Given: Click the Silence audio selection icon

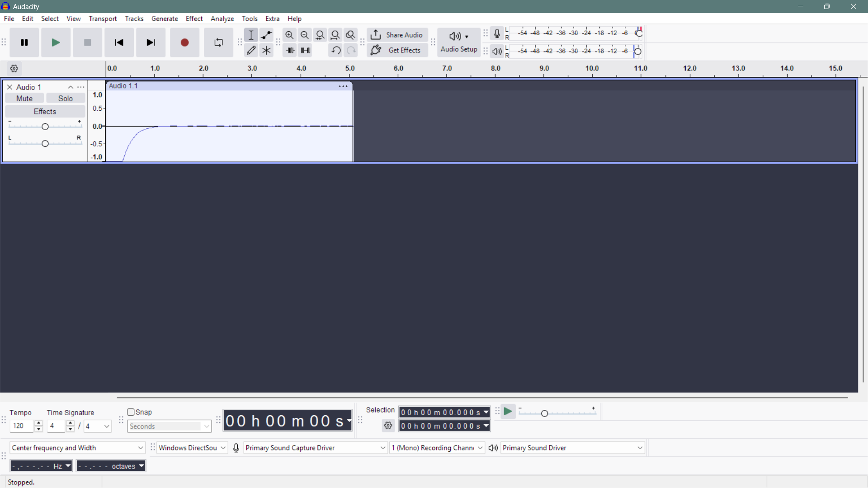Looking at the screenshot, I should (x=306, y=51).
